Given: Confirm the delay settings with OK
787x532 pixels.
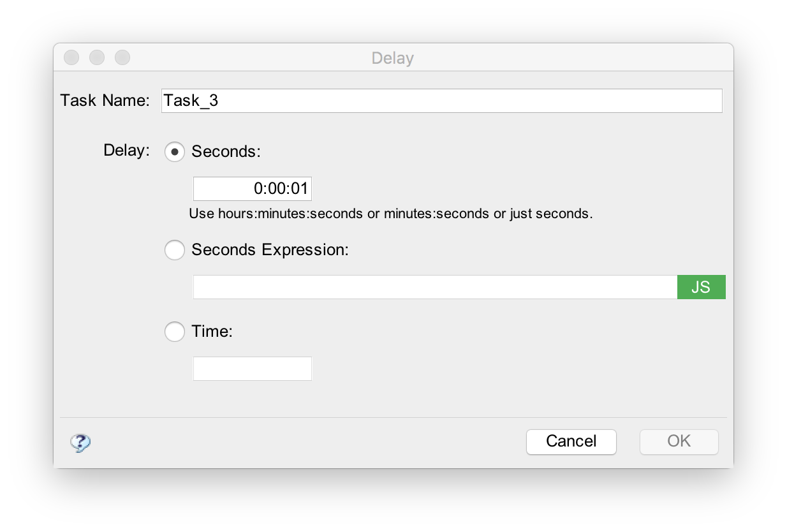Looking at the screenshot, I should (678, 441).
